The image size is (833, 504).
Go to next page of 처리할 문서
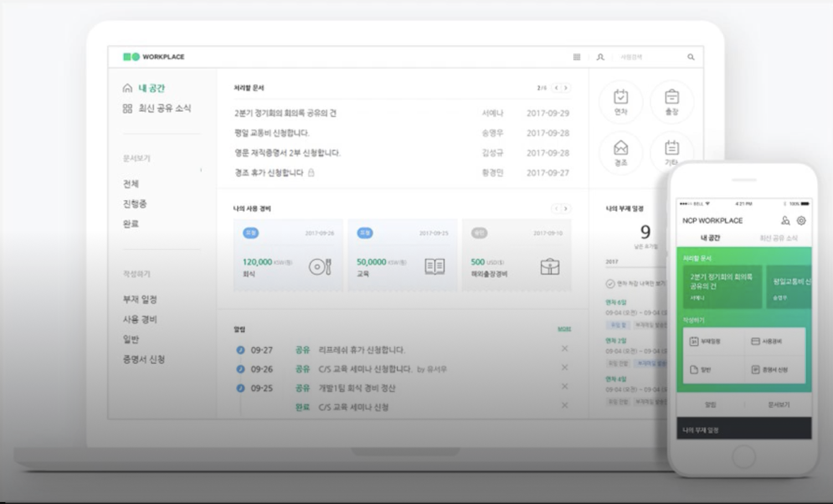point(565,88)
